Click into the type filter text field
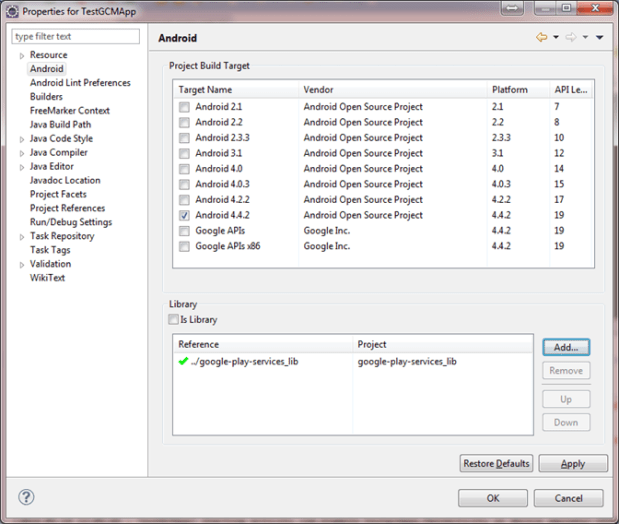Viewport: 619px width, 524px height. (x=76, y=37)
